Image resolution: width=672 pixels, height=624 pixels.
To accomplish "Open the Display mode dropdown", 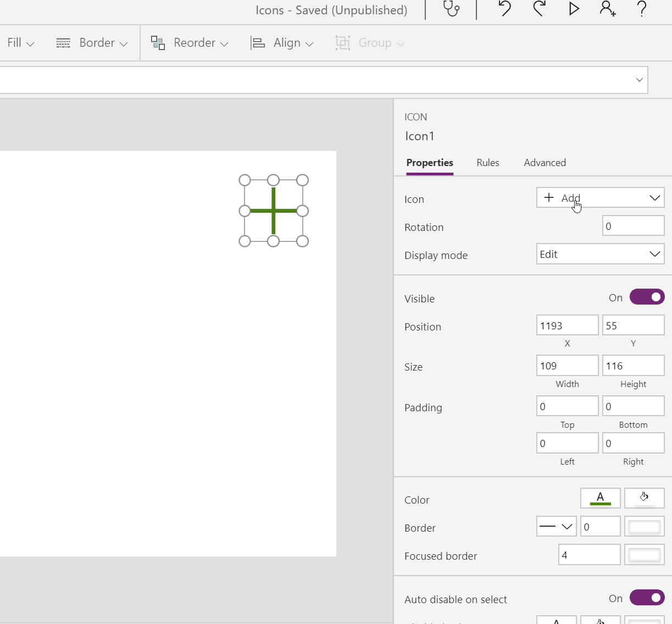I will [600, 253].
